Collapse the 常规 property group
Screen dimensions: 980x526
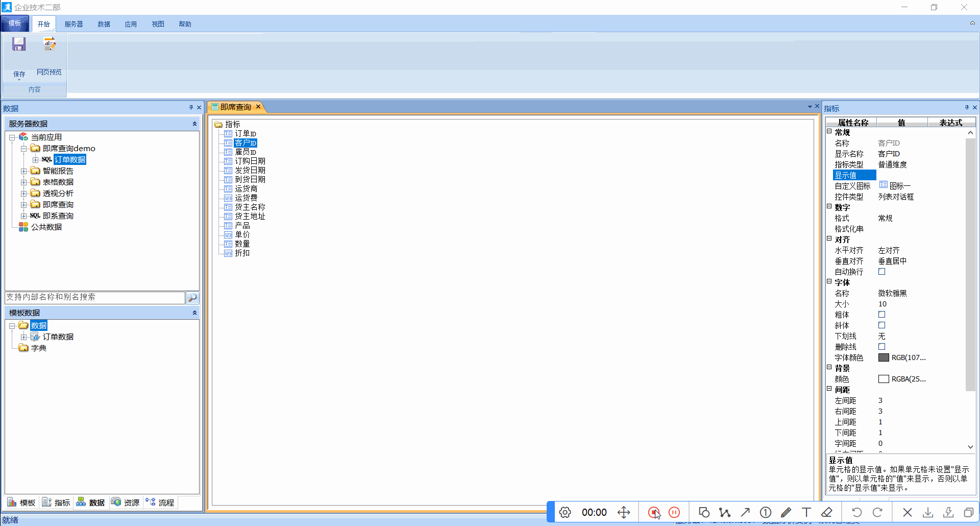pos(829,132)
